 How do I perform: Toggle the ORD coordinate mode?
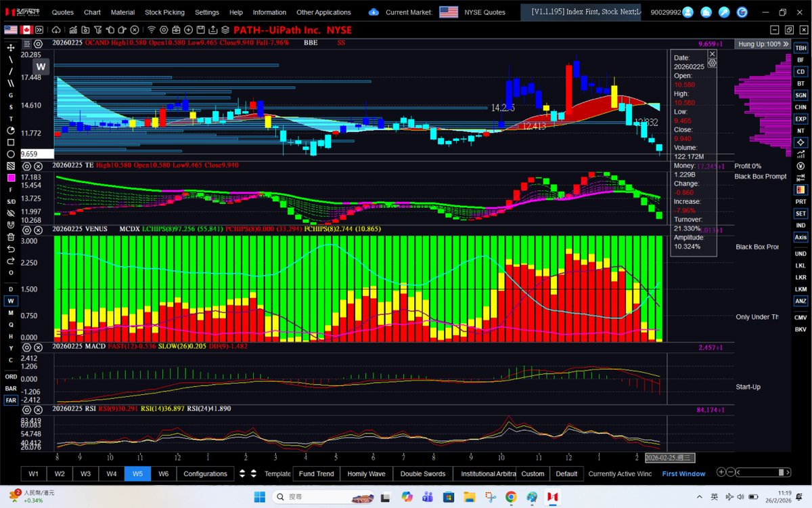[x=11, y=377]
